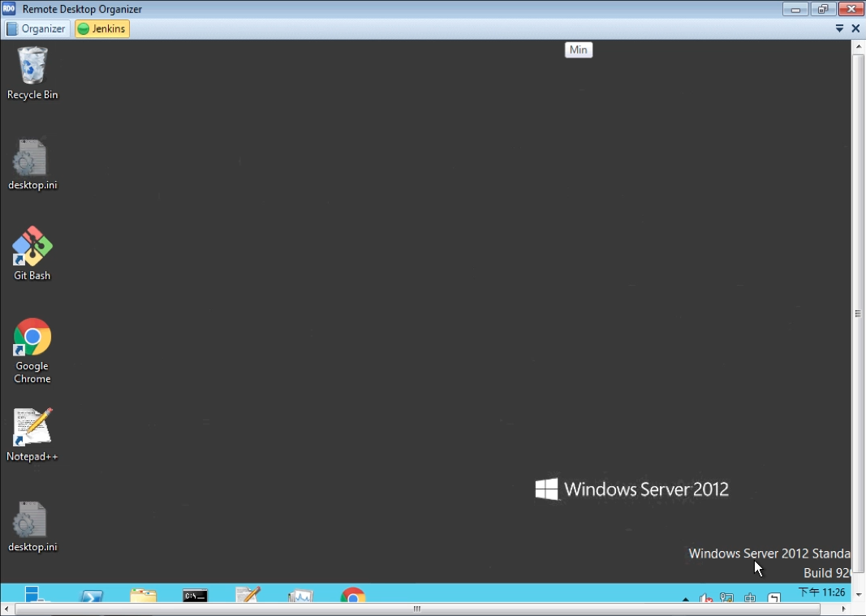Open the tab list dropdown arrow

[839, 28]
